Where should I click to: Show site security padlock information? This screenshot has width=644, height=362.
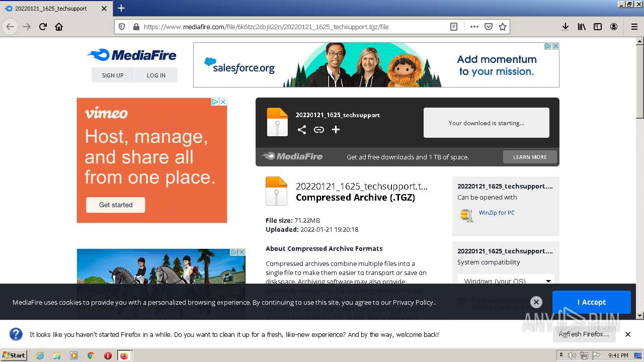coord(135,27)
